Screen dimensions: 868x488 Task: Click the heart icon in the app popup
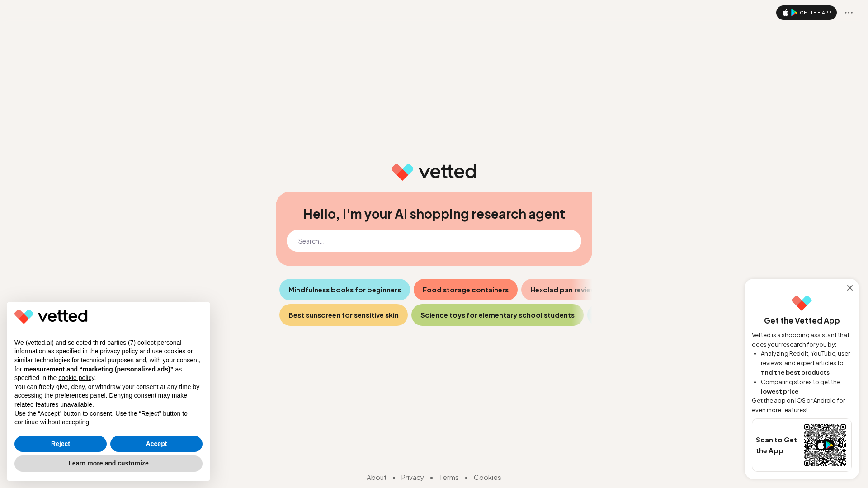[802, 303]
